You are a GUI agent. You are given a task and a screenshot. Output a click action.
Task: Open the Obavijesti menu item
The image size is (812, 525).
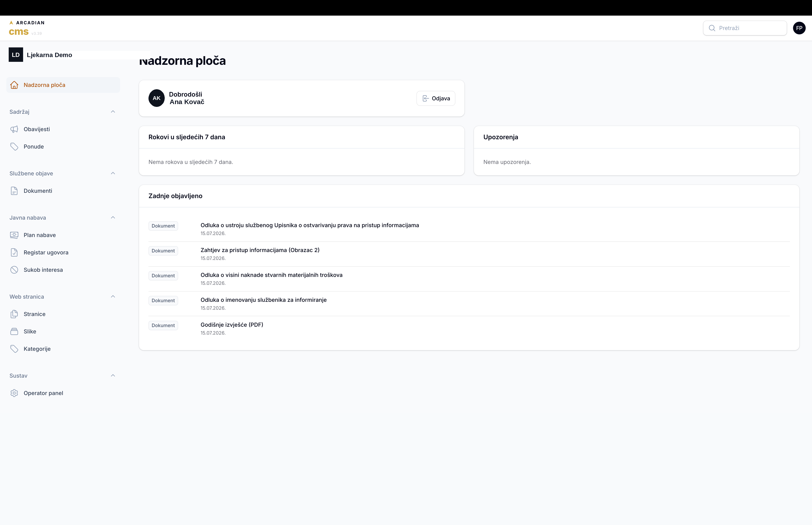click(63, 129)
